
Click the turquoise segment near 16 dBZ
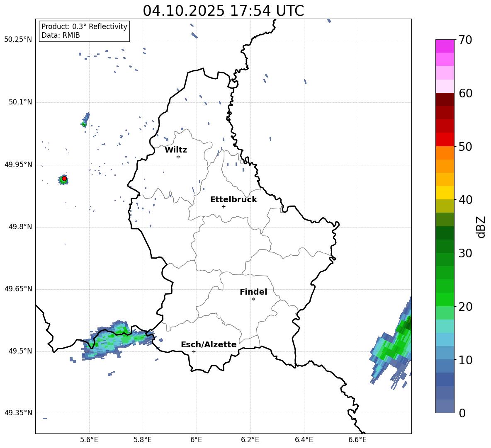[x=445, y=326]
